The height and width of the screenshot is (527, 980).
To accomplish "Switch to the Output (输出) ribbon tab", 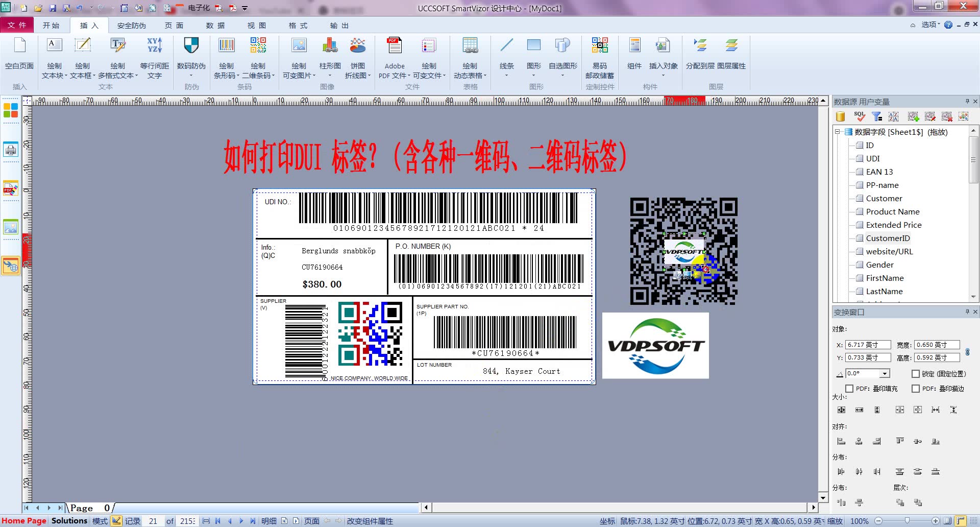I will click(339, 25).
